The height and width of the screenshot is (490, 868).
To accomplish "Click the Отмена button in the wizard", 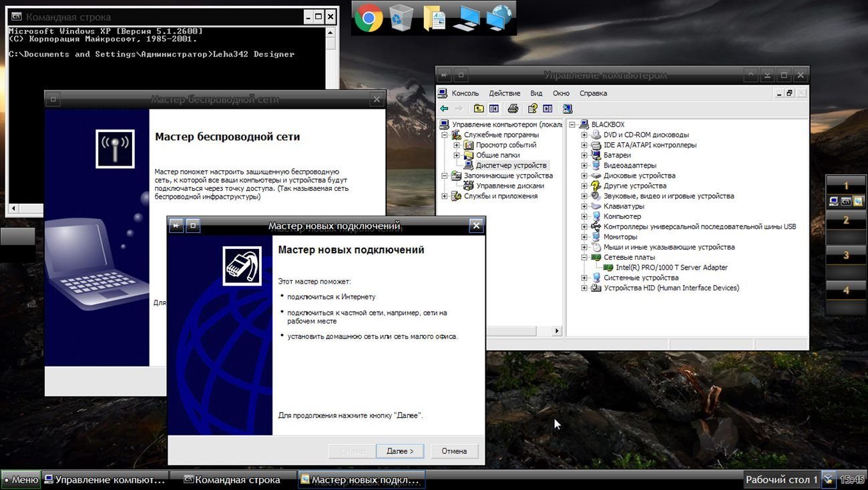I will 454,451.
